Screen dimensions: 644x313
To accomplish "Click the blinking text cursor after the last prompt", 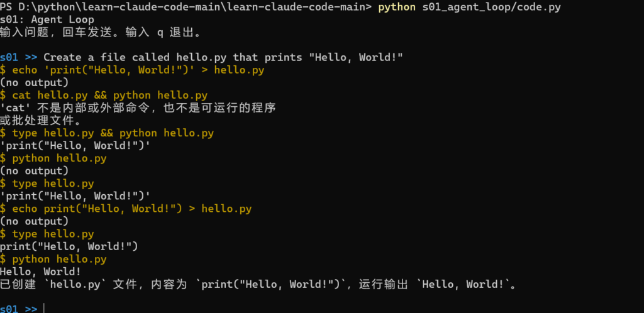I will [43, 309].
